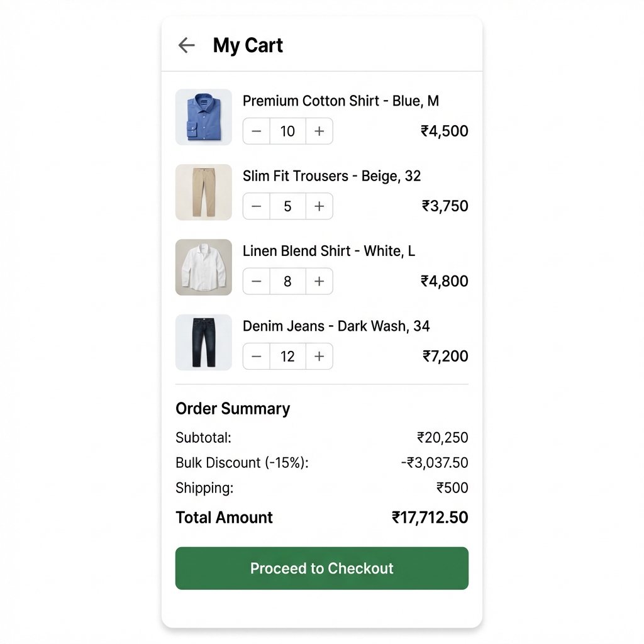Open the Denim Jeans - Dark Wash title
The image size is (644, 644).
pos(336,326)
